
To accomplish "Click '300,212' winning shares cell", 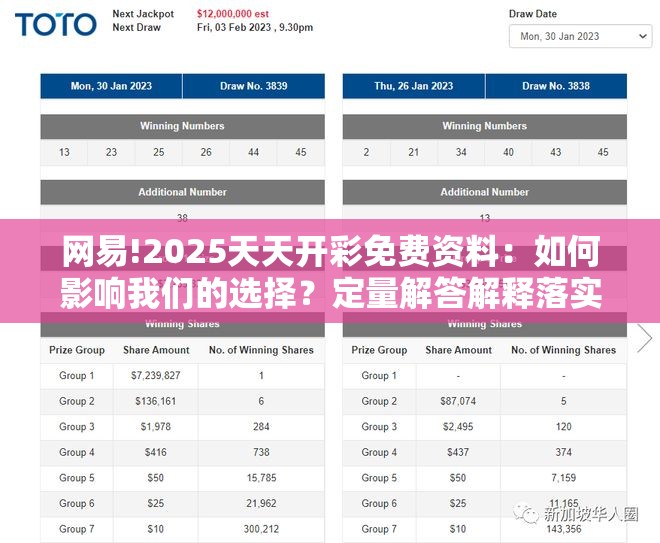I will tap(261, 529).
